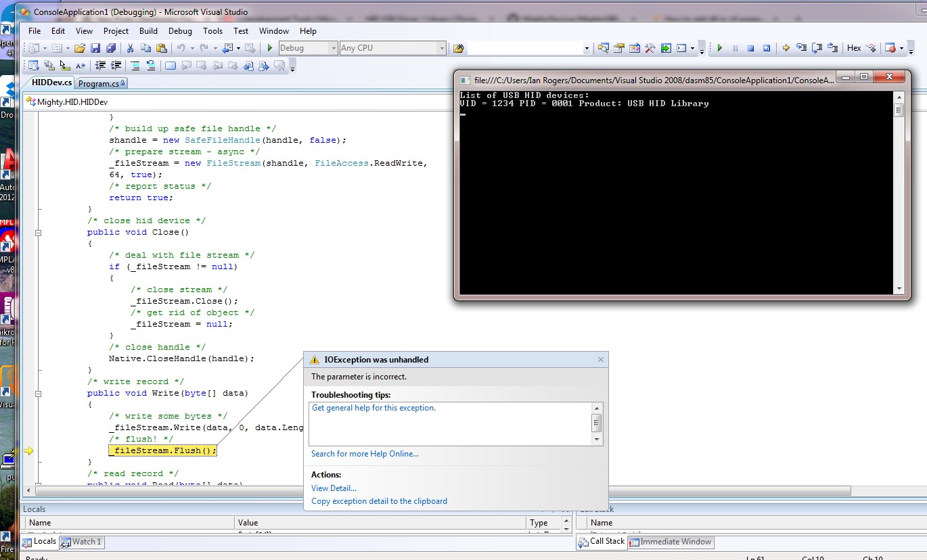Save the current file with floppy icon

pyautogui.click(x=95, y=48)
